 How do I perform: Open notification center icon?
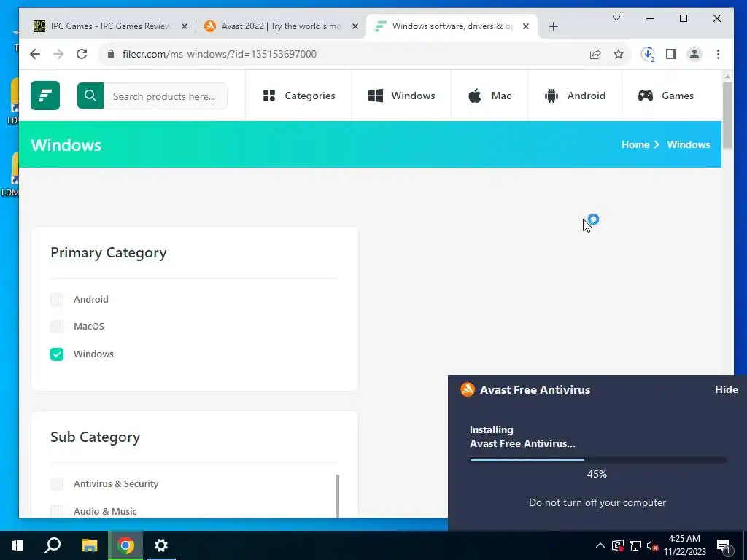pos(724,545)
